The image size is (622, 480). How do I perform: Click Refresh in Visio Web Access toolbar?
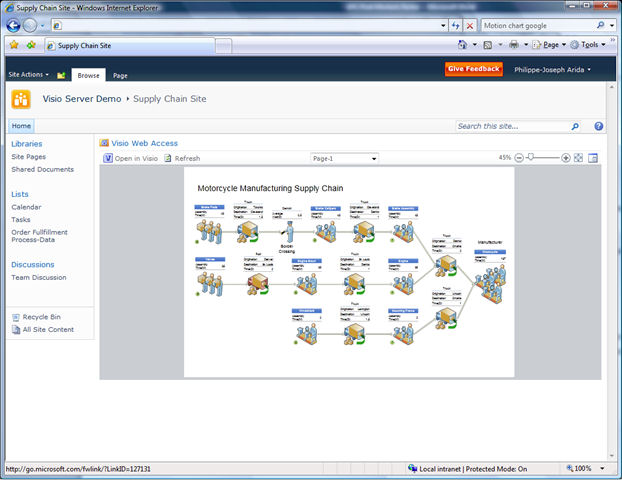point(182,158)
